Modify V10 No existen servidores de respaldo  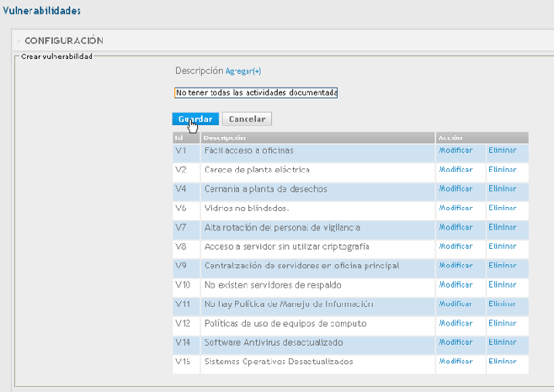click(455, 285)
